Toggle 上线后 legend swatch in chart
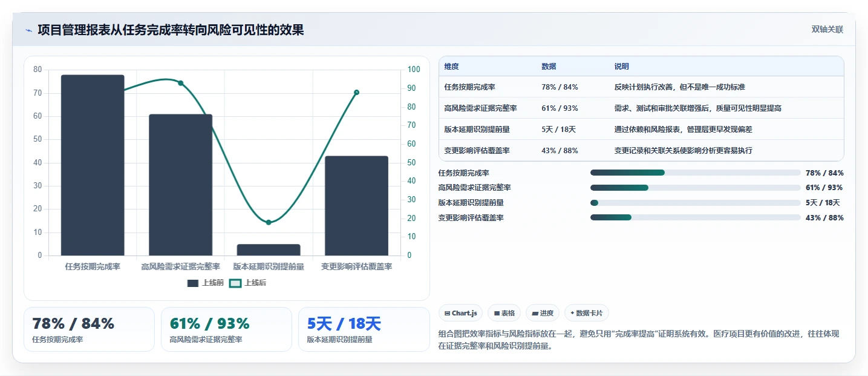This screenshot has width=868, height=376. tap(235, 283)
